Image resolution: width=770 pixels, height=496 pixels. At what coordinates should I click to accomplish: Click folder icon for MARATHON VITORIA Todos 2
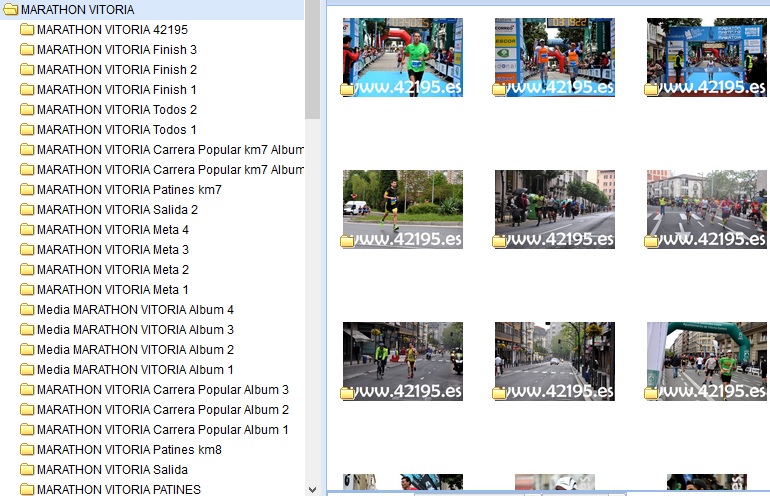coord(27,110)
